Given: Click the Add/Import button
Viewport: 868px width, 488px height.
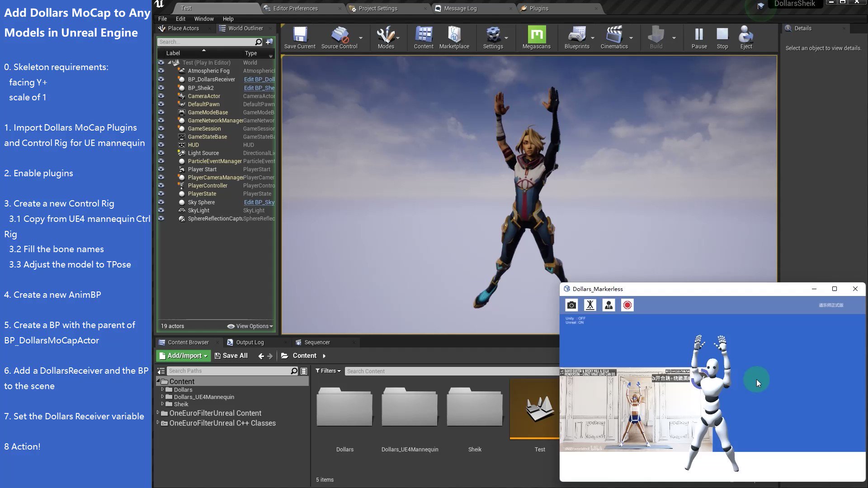Looking at the screenshot, I should tap(183, 356).
